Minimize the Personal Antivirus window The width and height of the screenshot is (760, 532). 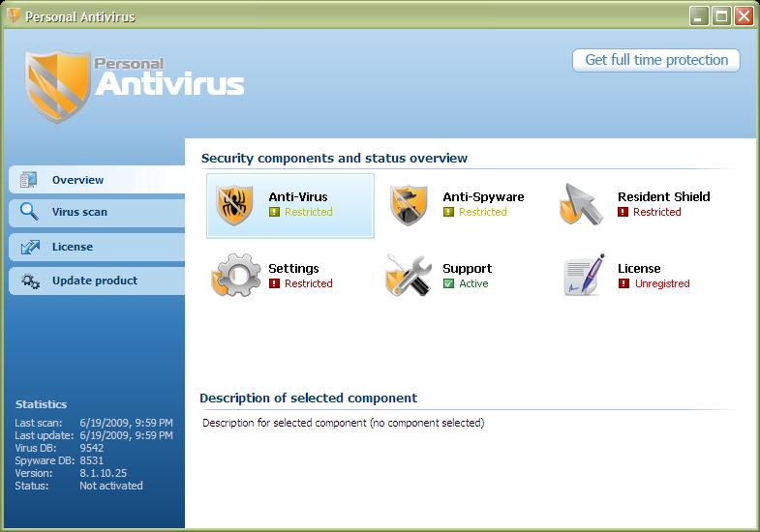[x=698, y=16]
